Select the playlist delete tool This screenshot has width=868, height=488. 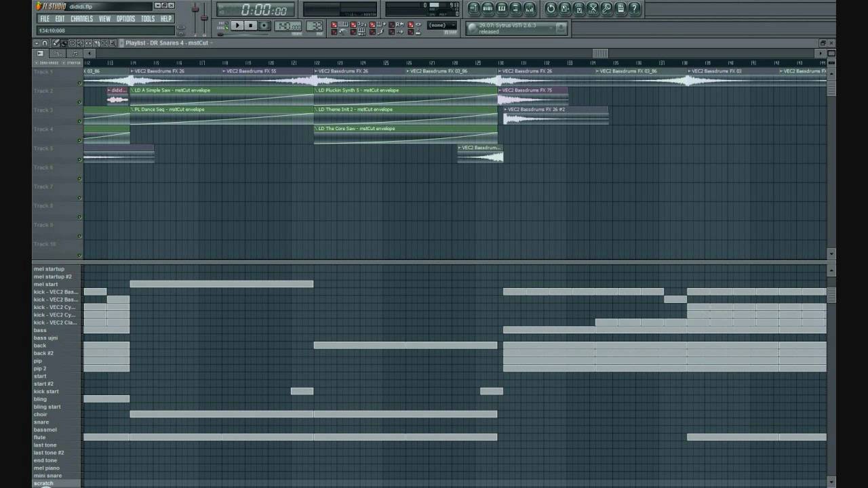pyautogui.click(x=72, y=43)
